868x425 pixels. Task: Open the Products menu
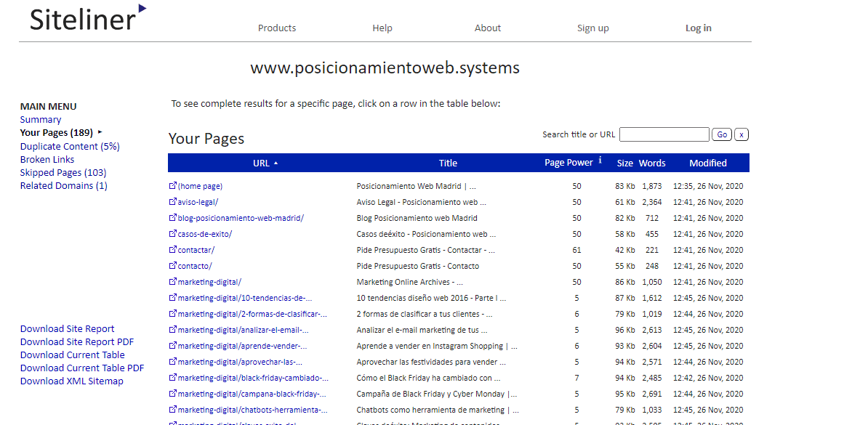(x=277, y=28)
